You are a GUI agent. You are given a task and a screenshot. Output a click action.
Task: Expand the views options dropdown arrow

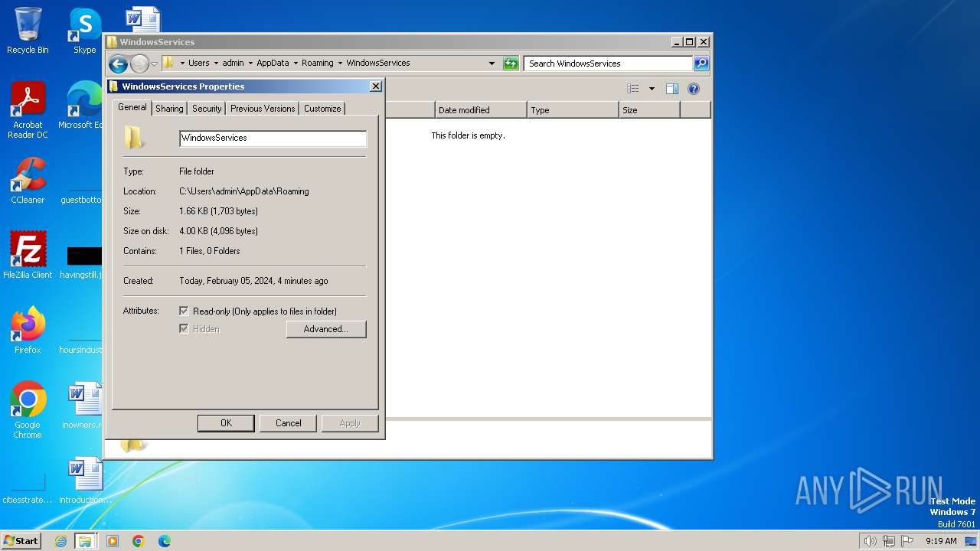pos(652,89)
